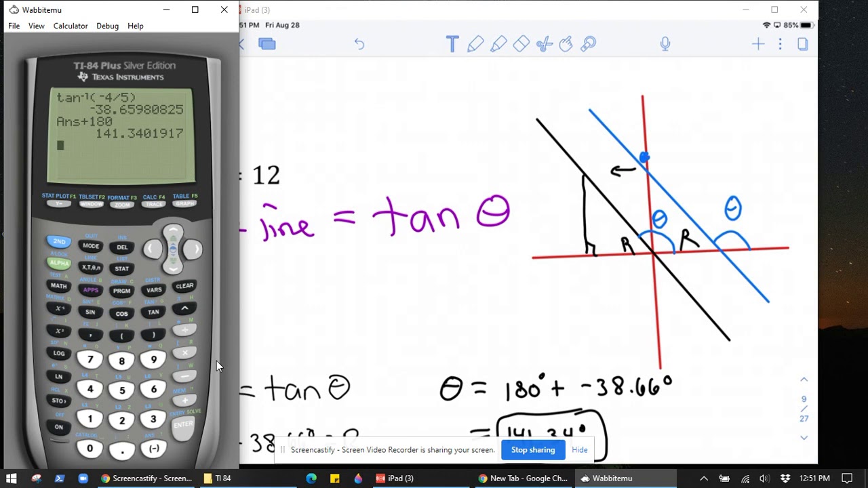Viewport: 868px width, 488px height.
Task: Open the page view icon at toolbar end
Action: coord(802,44)
